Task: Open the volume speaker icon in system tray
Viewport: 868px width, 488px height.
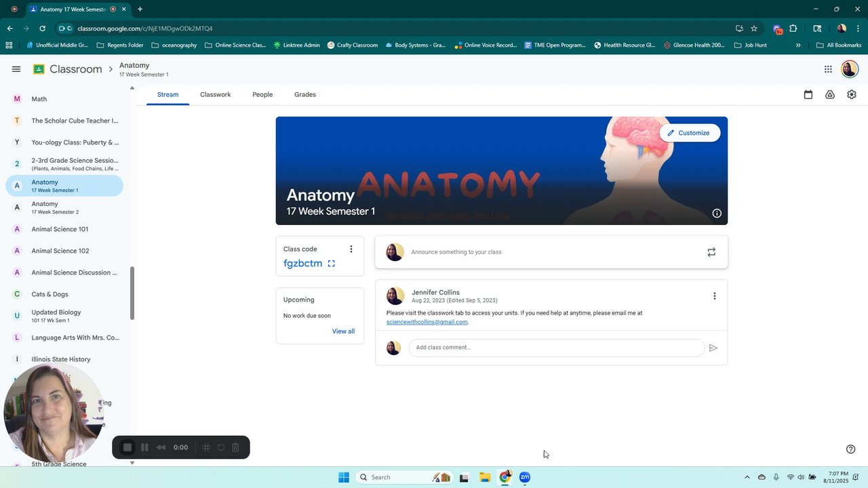Action: tap(801, 477)
